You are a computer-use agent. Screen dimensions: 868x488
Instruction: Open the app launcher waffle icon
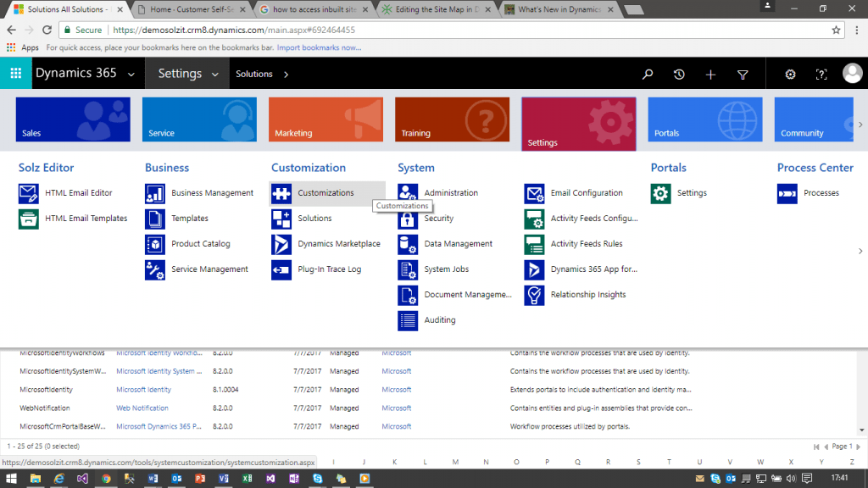point(15,74)
